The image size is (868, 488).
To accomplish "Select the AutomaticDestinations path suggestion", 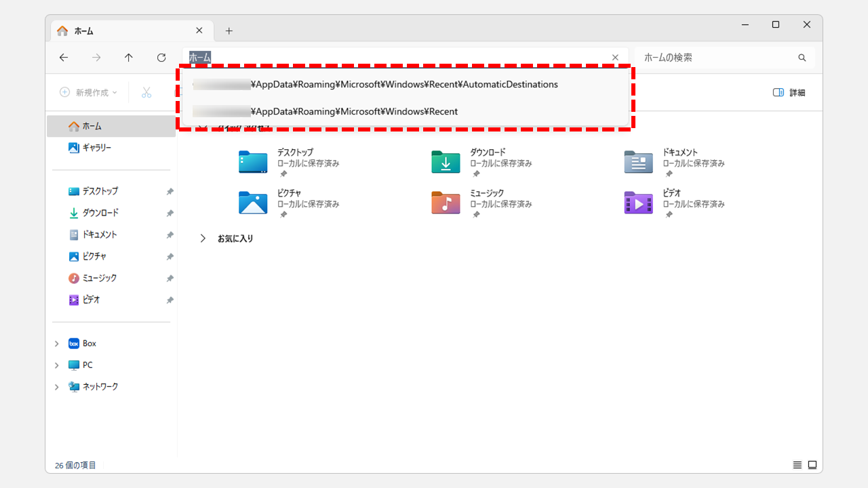I will (x=403, y=85).
